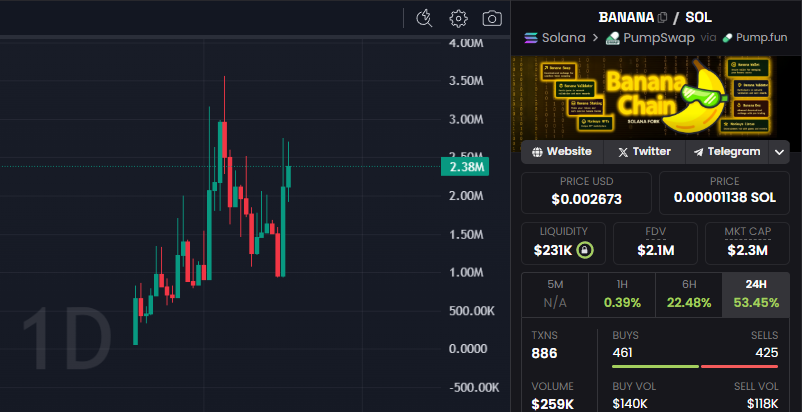The width and height of the screenshot is (802, 412).
Task: Click the 4.00M price axis label
Action: [466, 43]
